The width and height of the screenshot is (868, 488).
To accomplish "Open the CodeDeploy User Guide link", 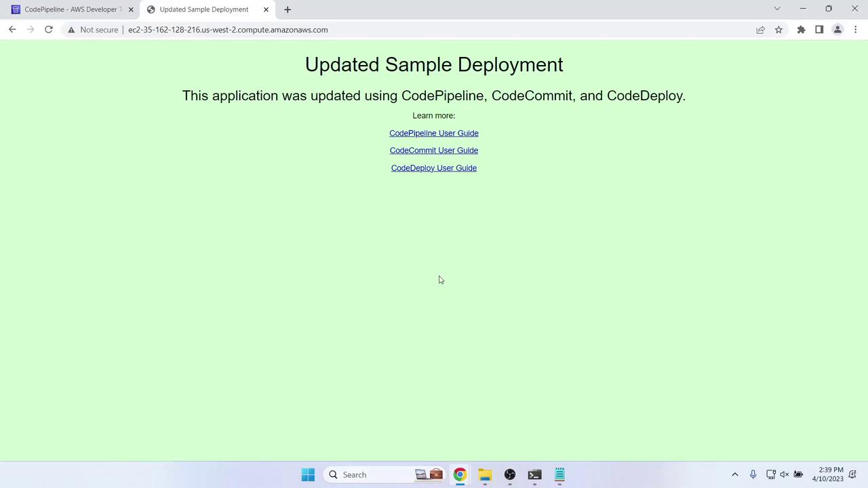I will tap(433, 168).
